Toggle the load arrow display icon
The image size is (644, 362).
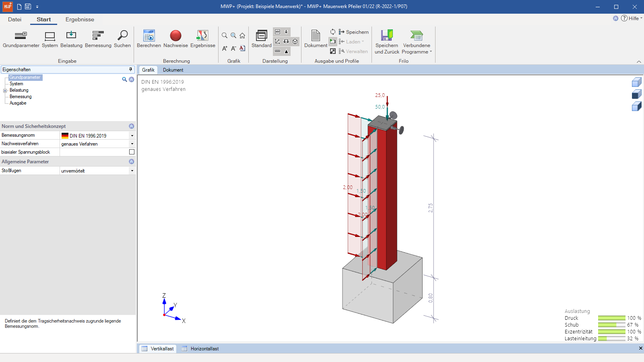[x=286, y=32]
